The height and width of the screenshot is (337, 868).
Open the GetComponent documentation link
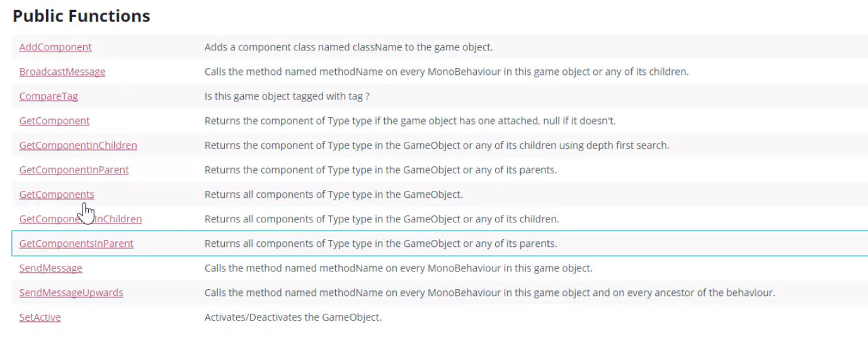pos(54,121)
